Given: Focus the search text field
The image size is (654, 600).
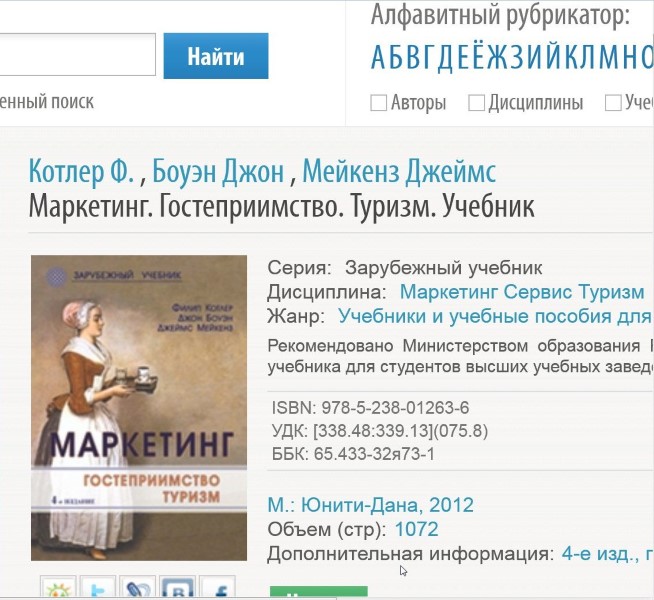Looking at the screenshot, I should tap(77, 55).
